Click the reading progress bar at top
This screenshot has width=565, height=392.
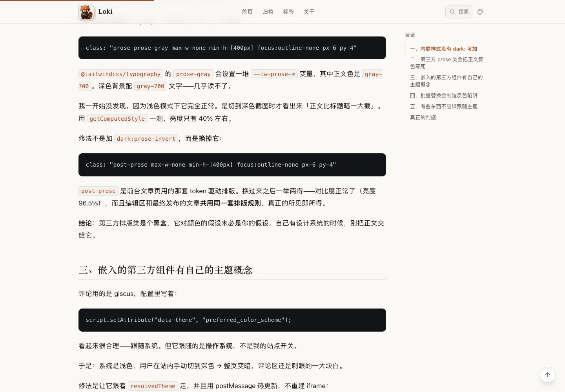coord(77,0)
